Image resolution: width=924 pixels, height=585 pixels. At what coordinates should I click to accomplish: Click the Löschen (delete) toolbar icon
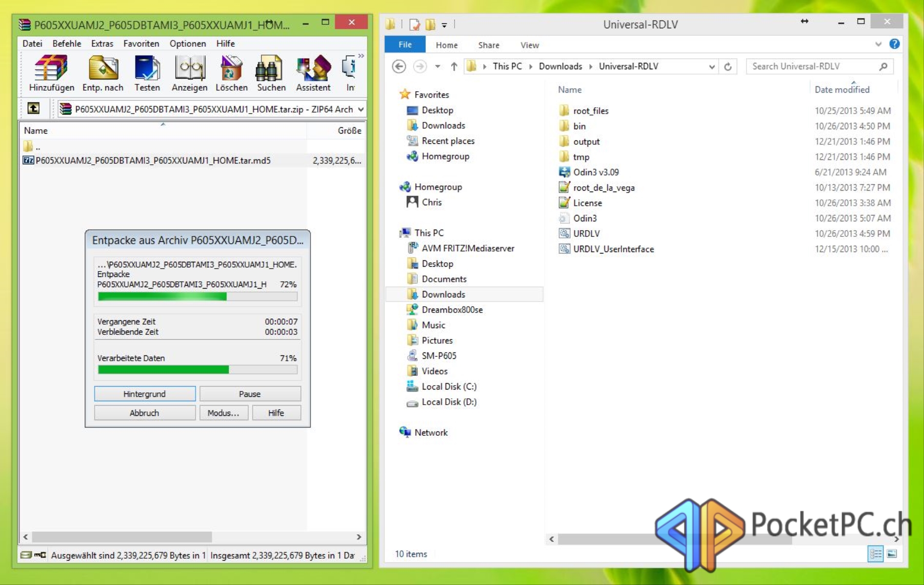[231, 73]
